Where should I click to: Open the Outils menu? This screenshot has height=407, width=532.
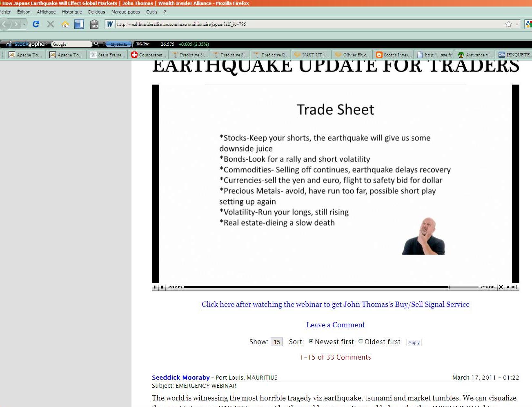pyautogui.click(x=151, y=12)
